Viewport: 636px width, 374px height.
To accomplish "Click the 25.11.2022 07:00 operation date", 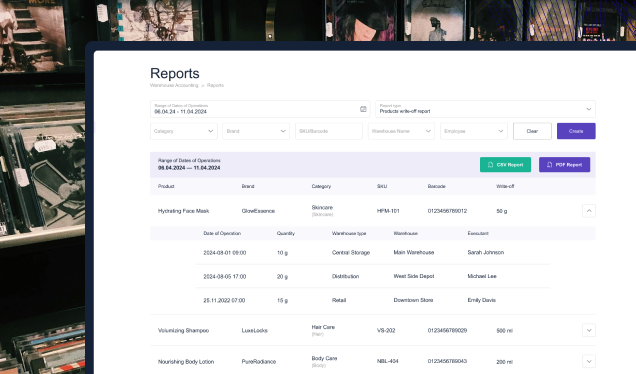I will 224,301.
